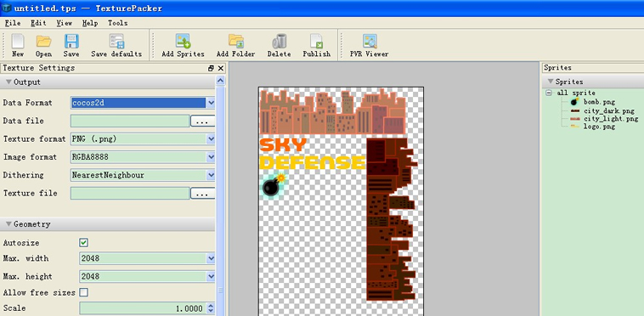
Task: Click the Add Folder toolbar icon
Action: click(236, 41)
